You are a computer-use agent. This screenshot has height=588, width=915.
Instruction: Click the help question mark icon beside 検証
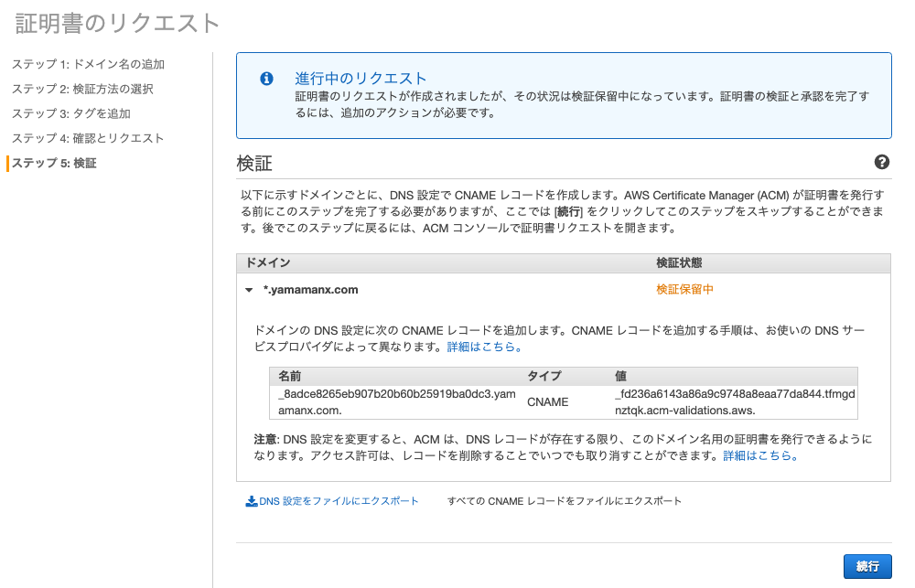tap(882, 162)
